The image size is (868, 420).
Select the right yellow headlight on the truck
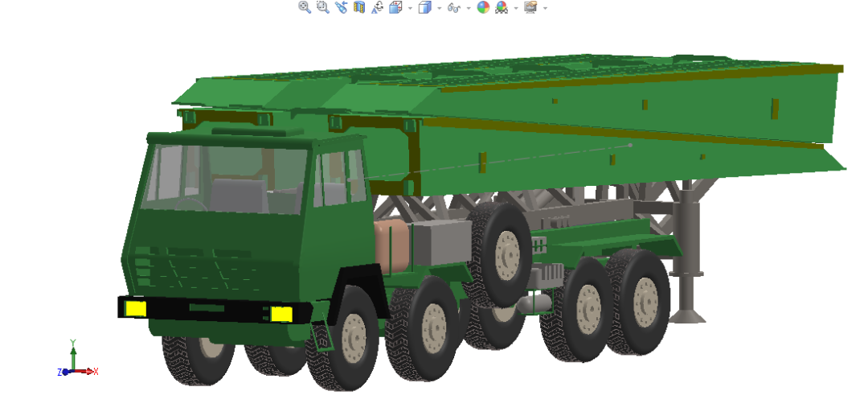coord(280,314)
